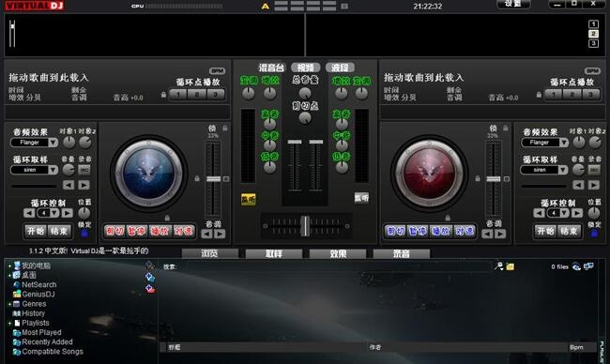Switch to the 视频 mixer tab
This screenshot has height=364, width=610.
tap(305, 68)
